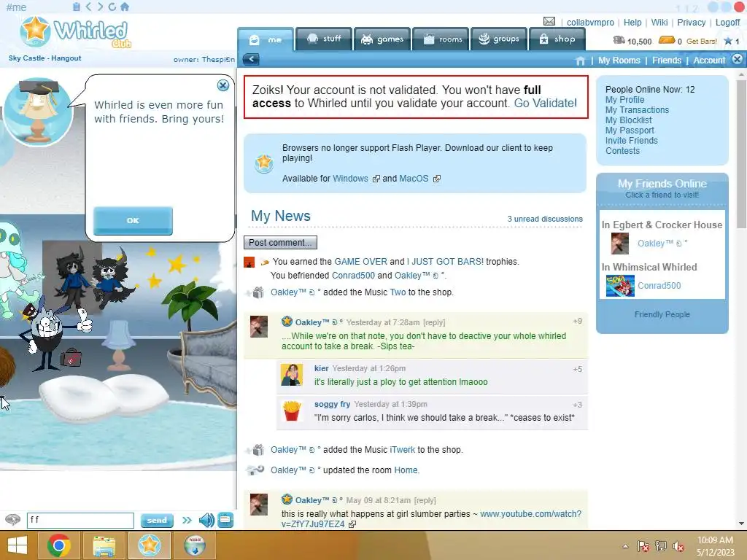The height and width of the screenshot is (560, 747).
Task: Open Friends in nav bar
Action: click(667, 61)
